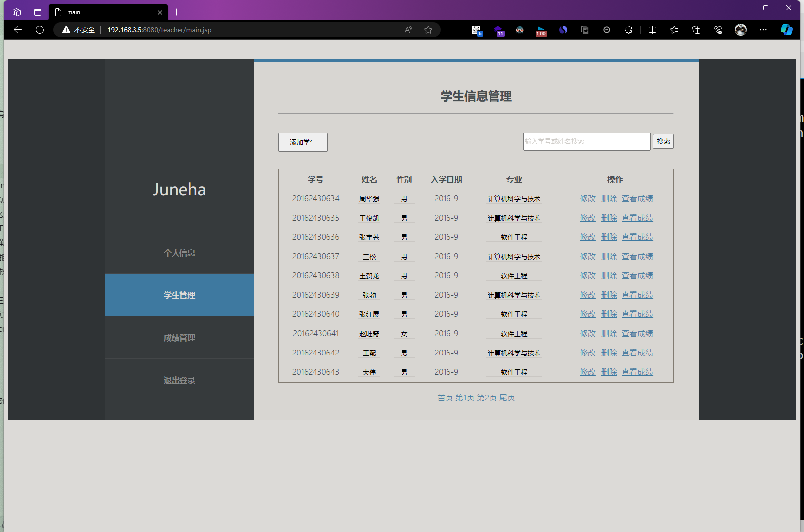Click the address bar URL

pyautogui.click(x=159, y=30)
